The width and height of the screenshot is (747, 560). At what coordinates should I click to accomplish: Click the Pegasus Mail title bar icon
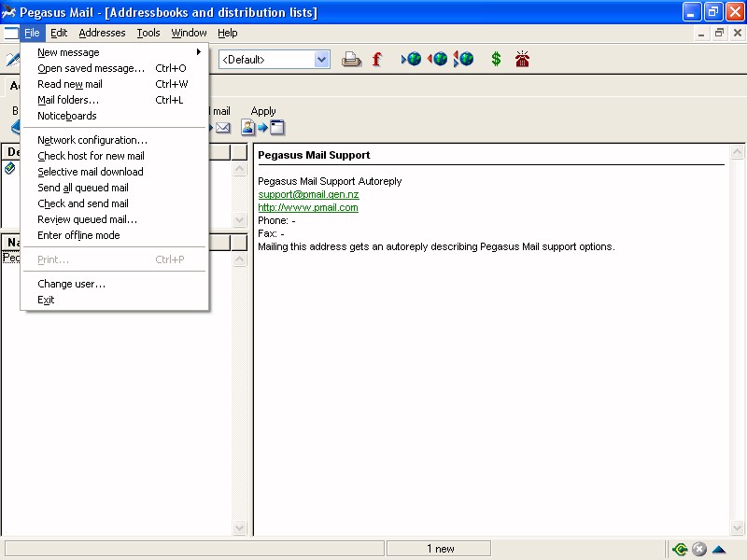[8, 12]
